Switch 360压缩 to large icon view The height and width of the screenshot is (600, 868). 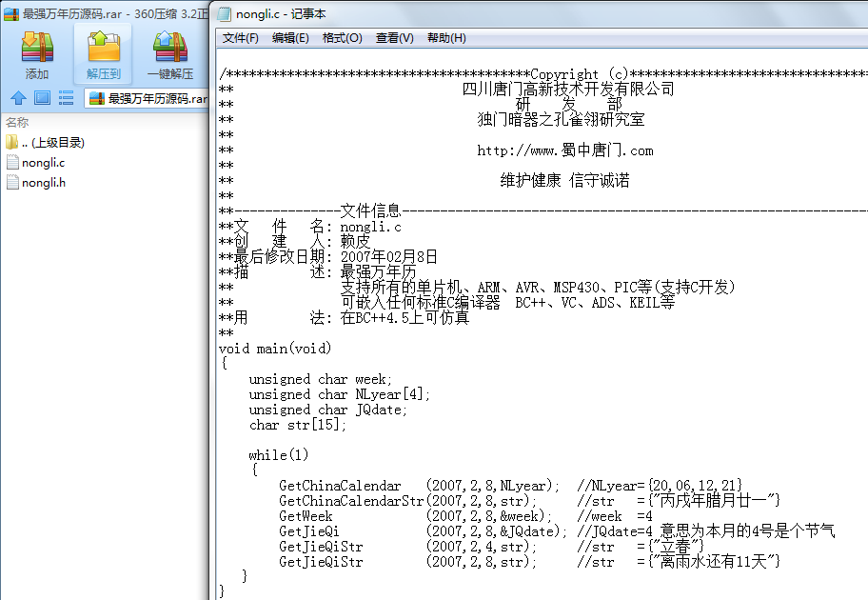(x=42, y=98)
